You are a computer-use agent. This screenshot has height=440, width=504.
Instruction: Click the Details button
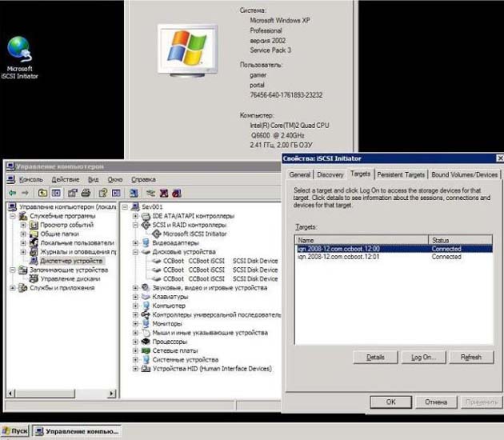[375, 357]
